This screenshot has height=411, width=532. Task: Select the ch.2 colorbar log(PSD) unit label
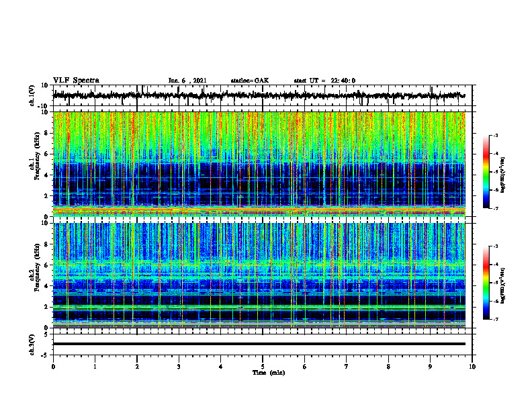[x=503, y=286]
